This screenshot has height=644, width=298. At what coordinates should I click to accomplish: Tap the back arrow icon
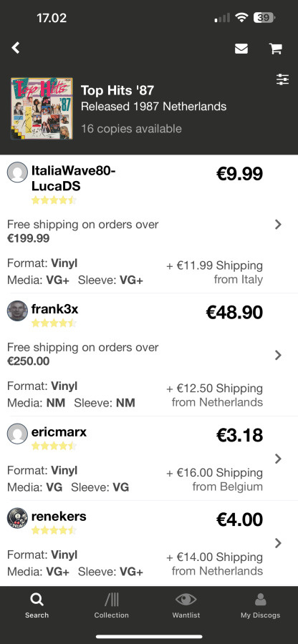pyautogui.click(x=16, y=48)
